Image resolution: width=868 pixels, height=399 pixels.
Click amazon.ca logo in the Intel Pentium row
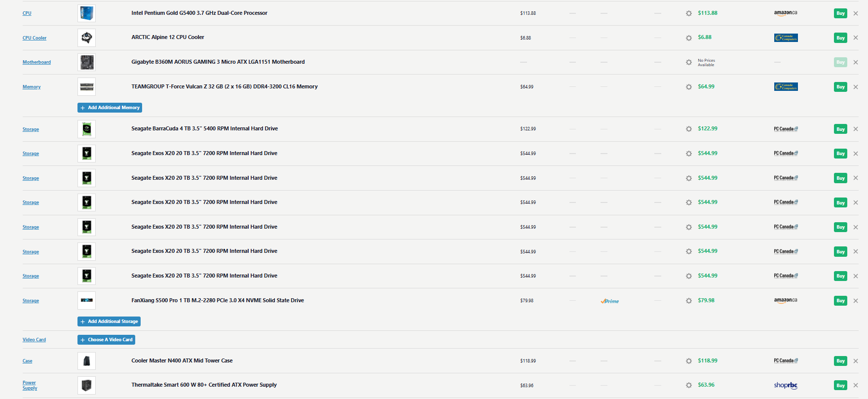(786, 13)
